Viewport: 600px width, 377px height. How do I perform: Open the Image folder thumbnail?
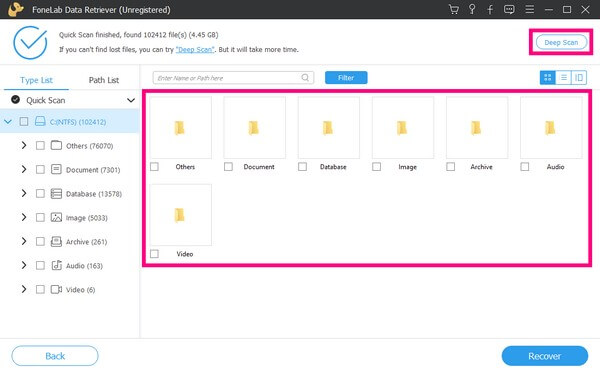pyautogui.click(x=403, y=127)
